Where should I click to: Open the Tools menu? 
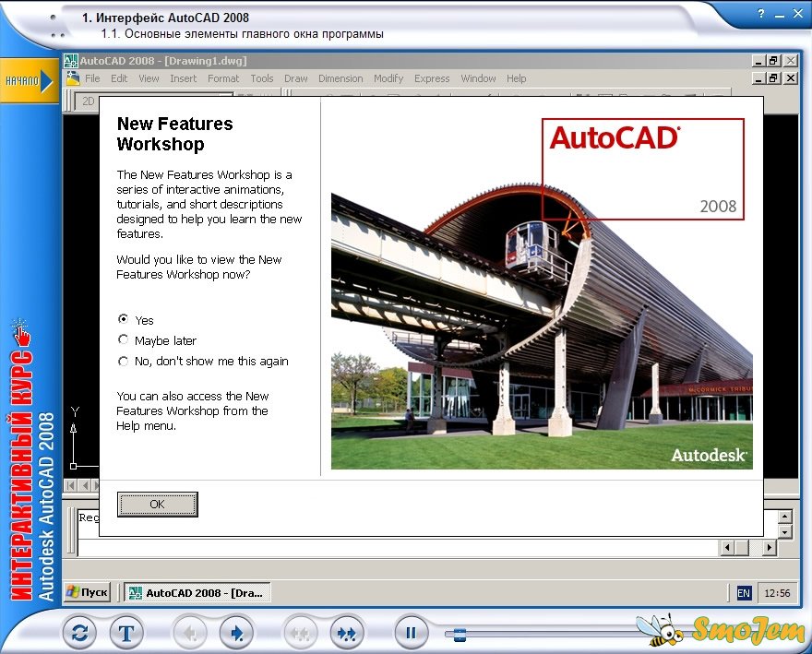262,78
